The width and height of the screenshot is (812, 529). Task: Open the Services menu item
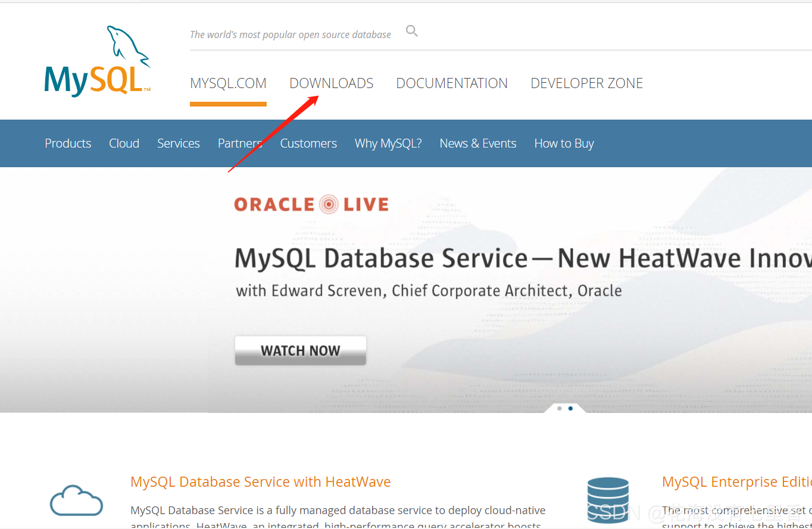pyautogui.click(x=179, y=143)
